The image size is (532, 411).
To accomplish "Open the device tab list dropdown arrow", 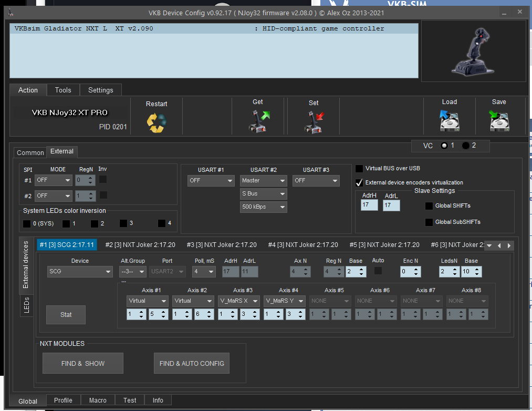I will [x=489, y=245].
